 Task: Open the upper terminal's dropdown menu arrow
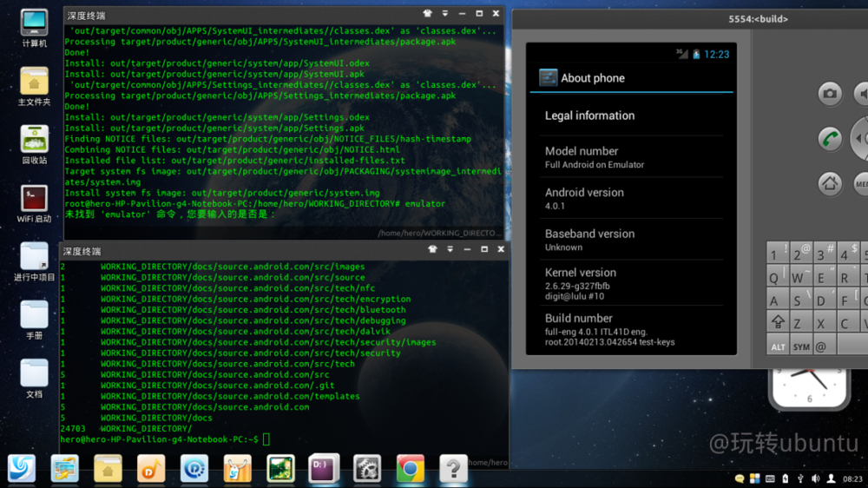coord(445,13)
